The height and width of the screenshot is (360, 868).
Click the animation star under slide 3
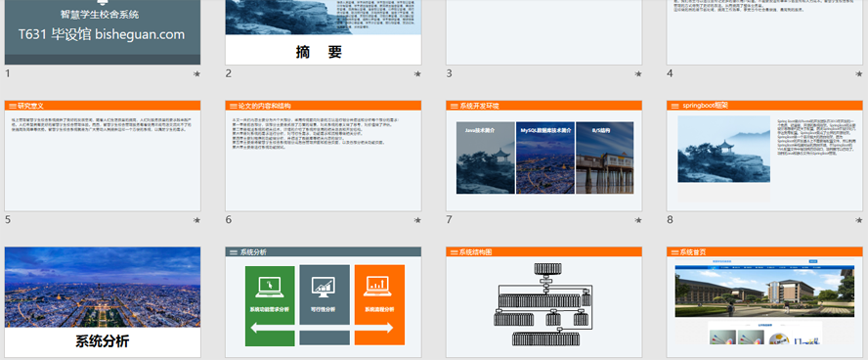(638, 73)
